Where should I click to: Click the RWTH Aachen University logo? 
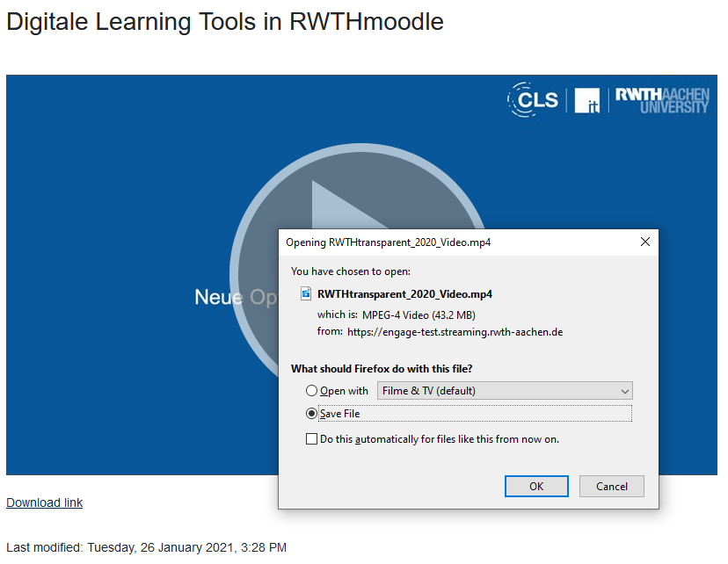[x=661, y=100]
